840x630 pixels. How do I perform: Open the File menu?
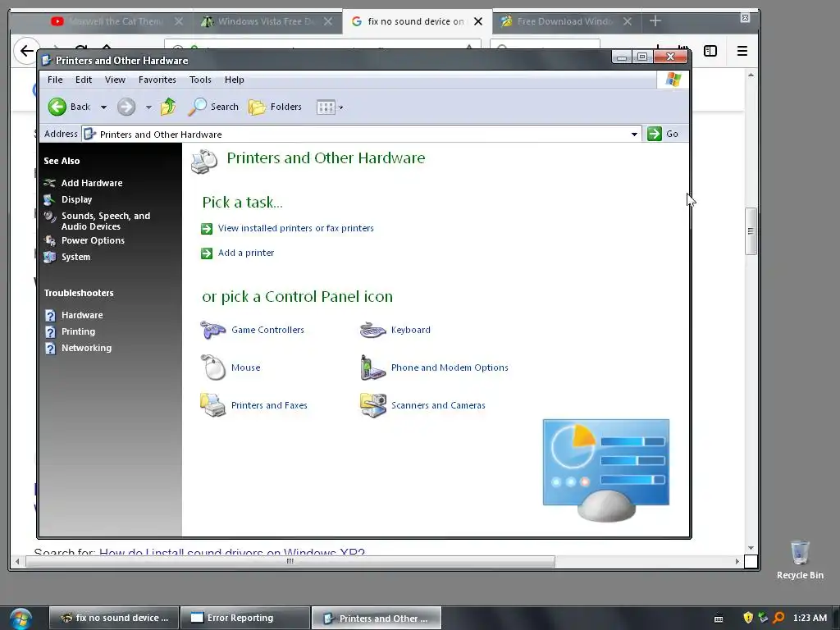55,80
